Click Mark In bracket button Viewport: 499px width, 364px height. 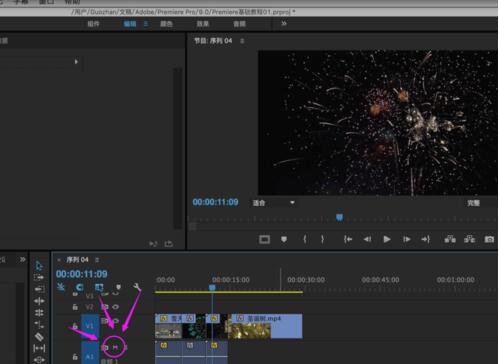(305, 239)
